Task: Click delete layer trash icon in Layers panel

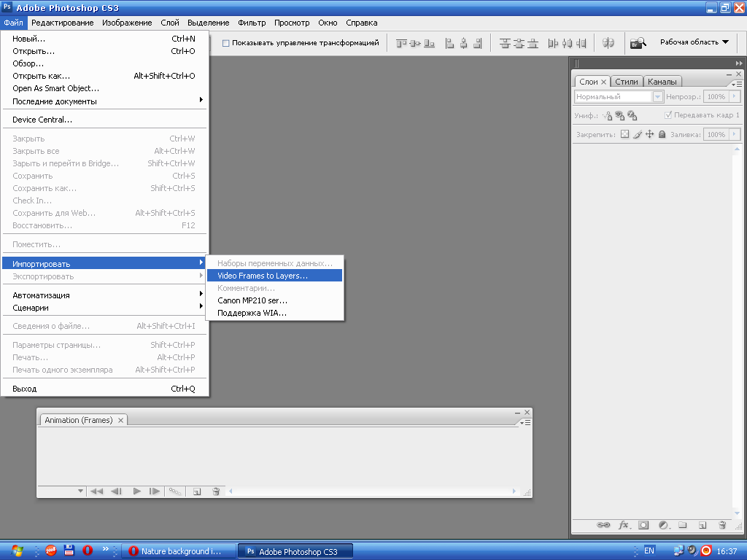Action: pyautogui.click(x=722, y=525)
